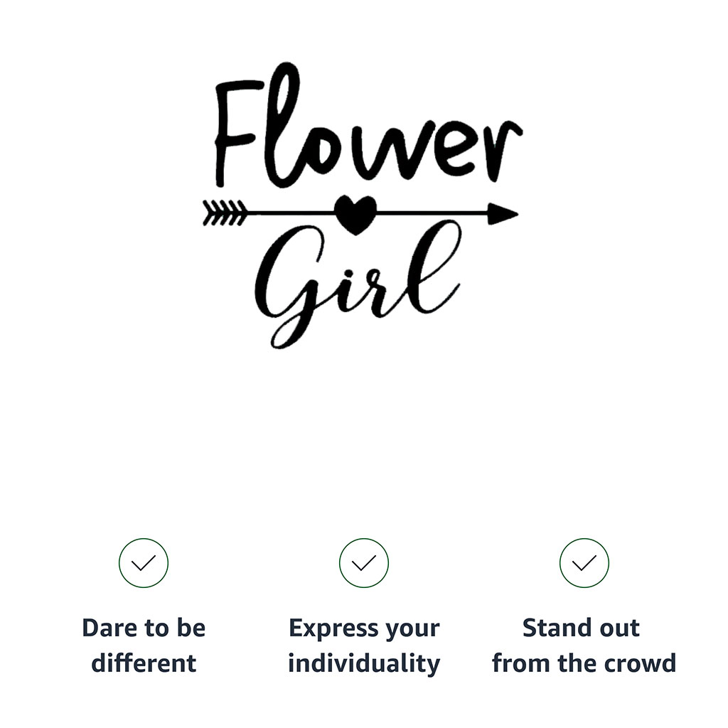The height and width of the screenshot is (728, 728).
Task: Click the Stand out from the crowd text
Action: click(x=584, y=645)
